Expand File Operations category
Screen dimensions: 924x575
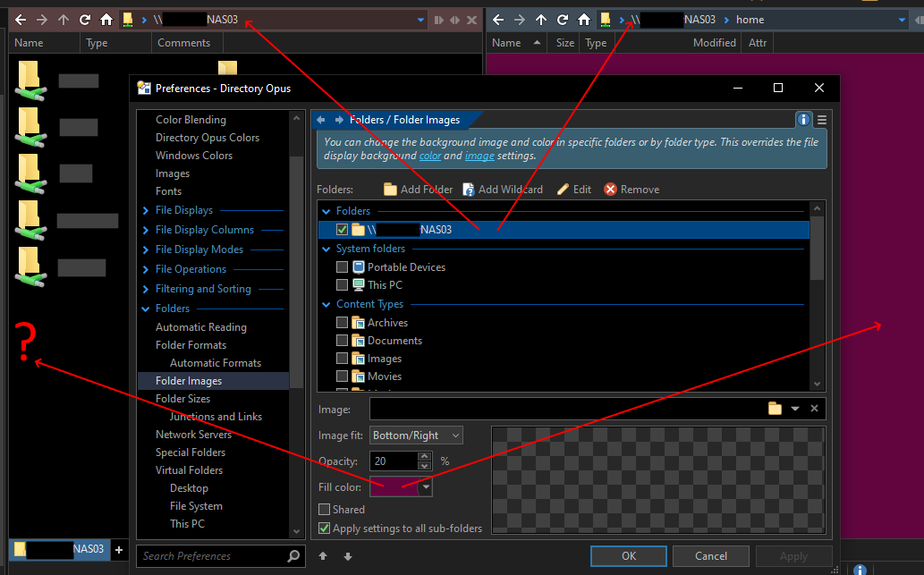tap(146, 269)
